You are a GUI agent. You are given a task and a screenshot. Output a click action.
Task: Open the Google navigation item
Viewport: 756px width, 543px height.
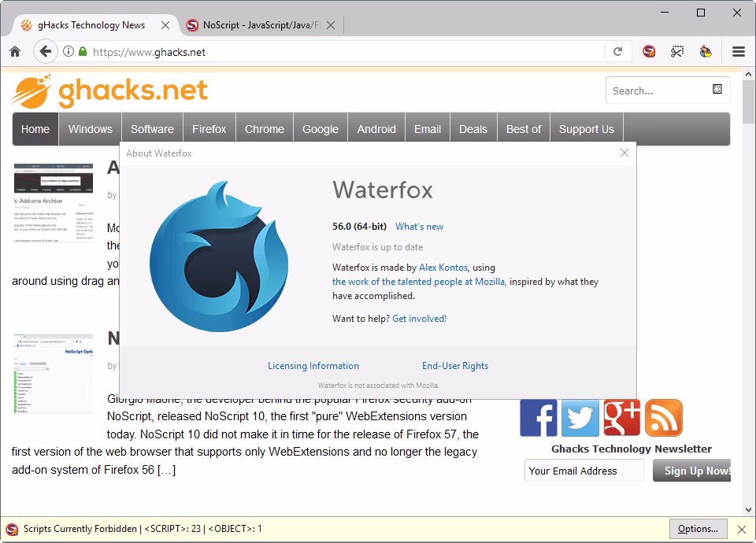321,129
